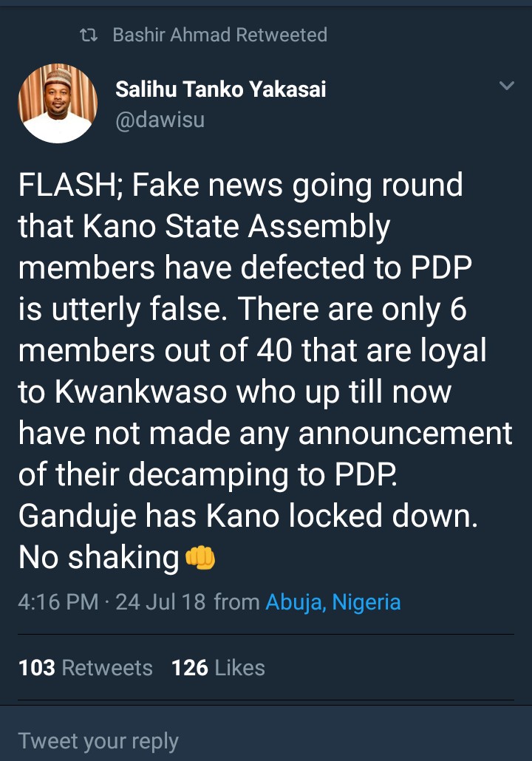
Task: Click the fist emoji in the tweet
Action: pyautogui.click(x=200, y=558)
